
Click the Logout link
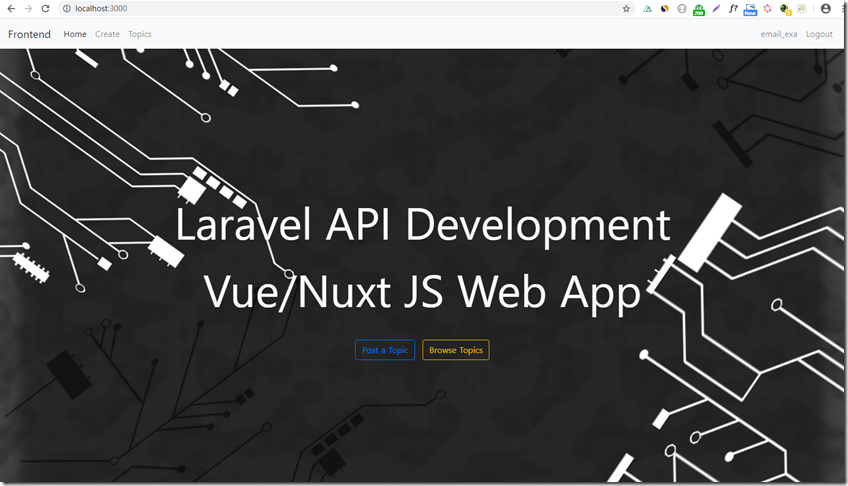coord(819,34)
